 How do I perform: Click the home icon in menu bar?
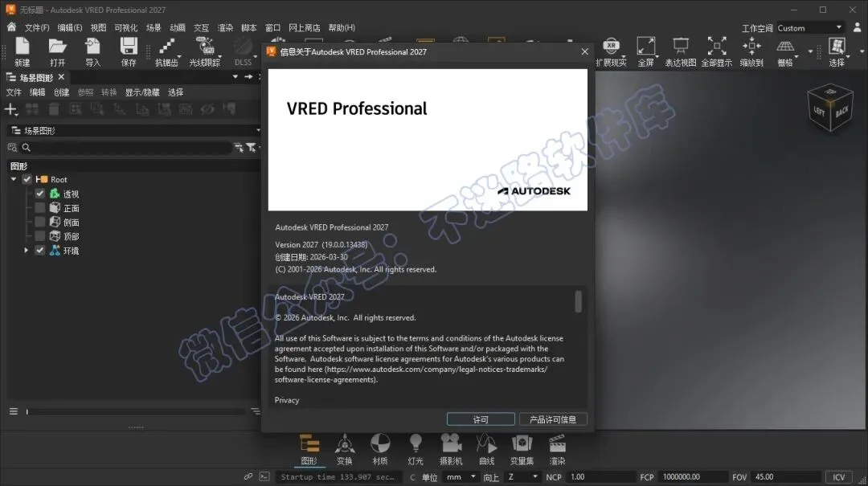11,27
